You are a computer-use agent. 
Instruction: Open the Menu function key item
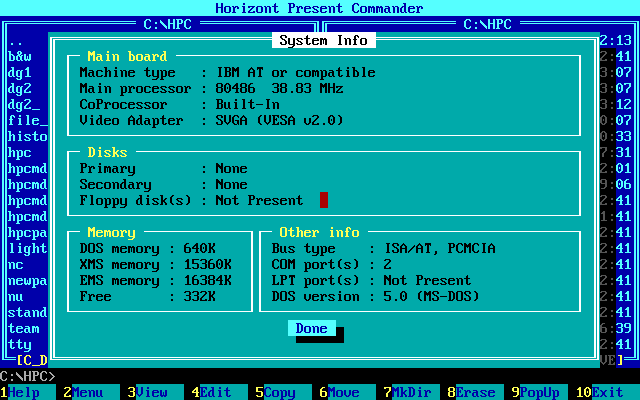click(x=87, y=393)
